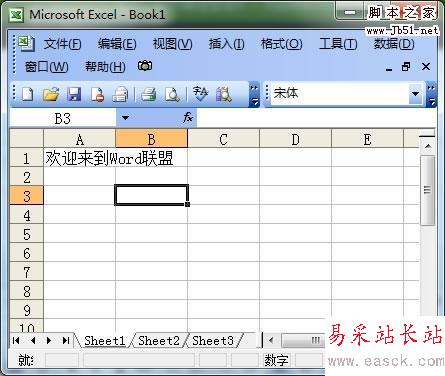Viewport: 445px width, 376px height.
Task: Switch to the Sheet3 tab
Action: (213, 341)
